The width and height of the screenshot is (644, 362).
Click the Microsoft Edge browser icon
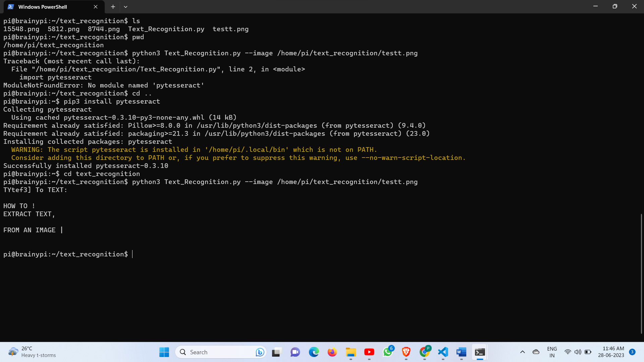(x=314, y=352)
